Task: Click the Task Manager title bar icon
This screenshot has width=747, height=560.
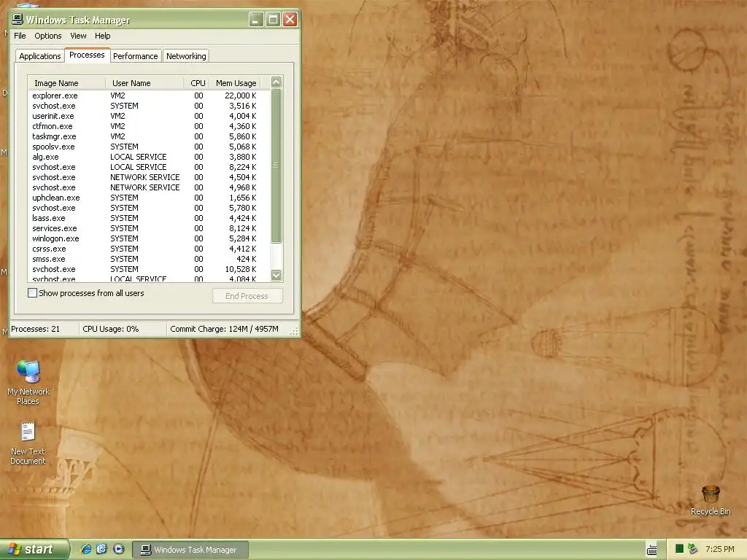Action: pyautogui.click(x=18, y=19)
